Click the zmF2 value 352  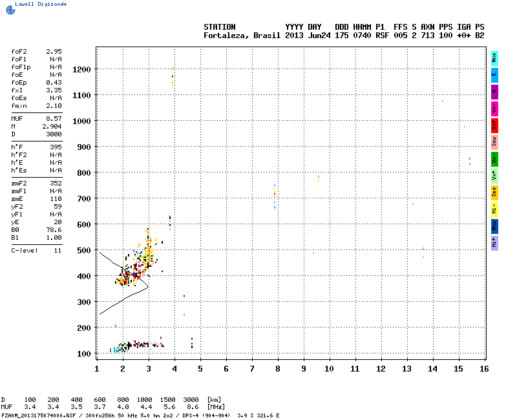pos(56,184)
